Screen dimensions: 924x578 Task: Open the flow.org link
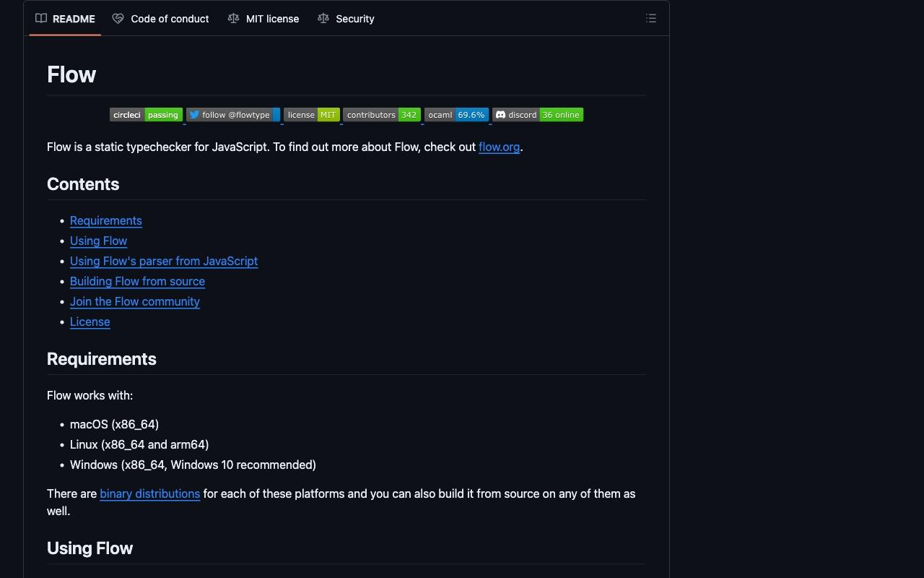[499, 147]
